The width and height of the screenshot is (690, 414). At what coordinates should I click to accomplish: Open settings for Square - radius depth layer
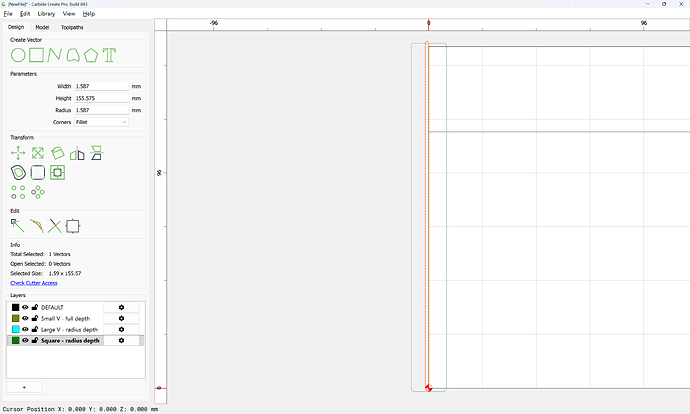(121, 341)
